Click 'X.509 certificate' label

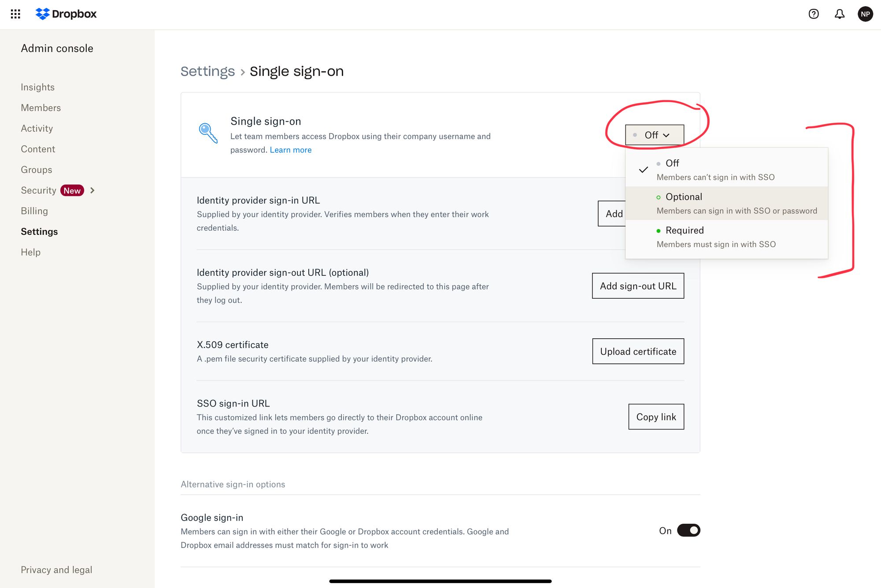232,345
